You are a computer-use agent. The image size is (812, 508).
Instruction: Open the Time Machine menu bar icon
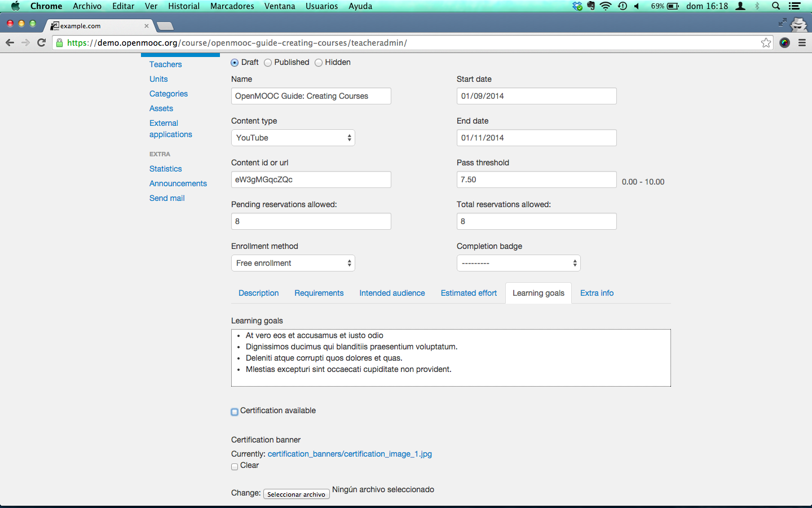[623, 6]
